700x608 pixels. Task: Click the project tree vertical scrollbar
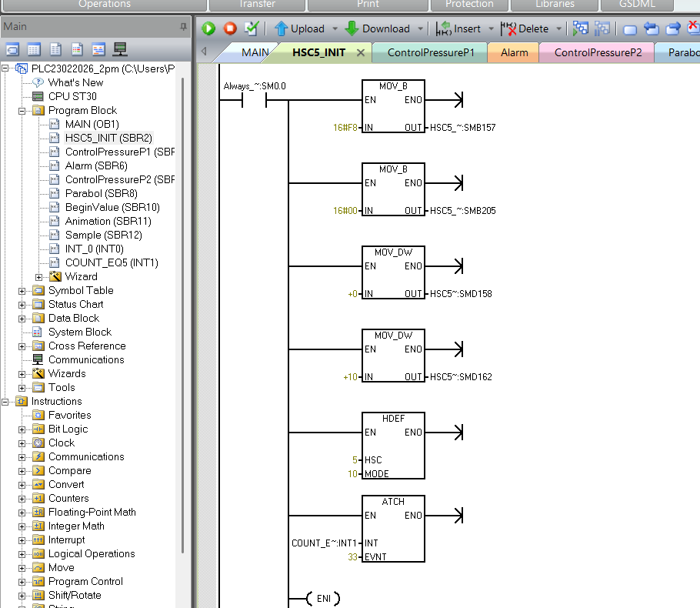pos(182,308)
